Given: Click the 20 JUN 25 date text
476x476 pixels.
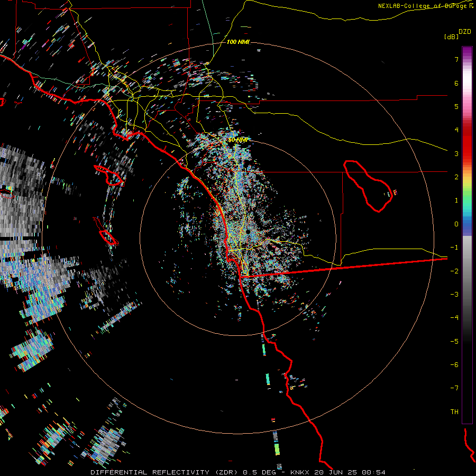Looking at the screenshot, I should (x=335, y=472).
